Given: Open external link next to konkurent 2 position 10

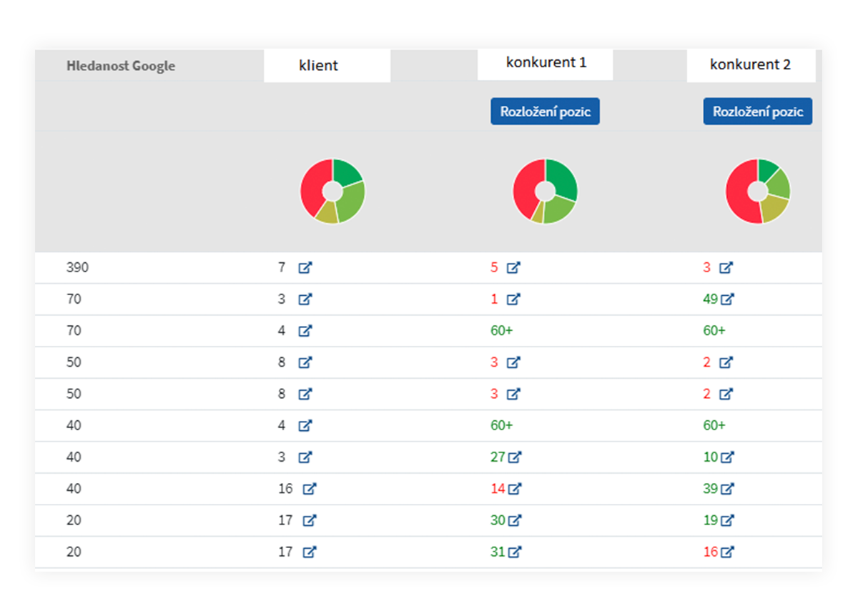Looking at the screenshot, I should (x=727, y=457).
